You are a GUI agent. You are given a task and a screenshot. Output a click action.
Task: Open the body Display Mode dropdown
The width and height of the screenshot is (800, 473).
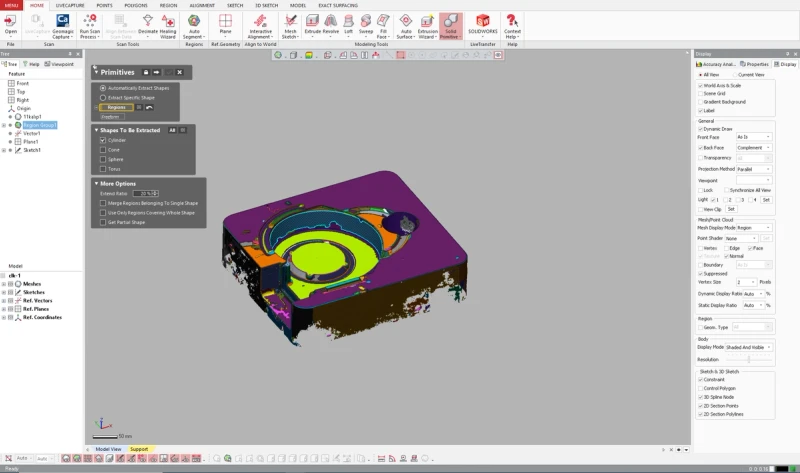748,347
